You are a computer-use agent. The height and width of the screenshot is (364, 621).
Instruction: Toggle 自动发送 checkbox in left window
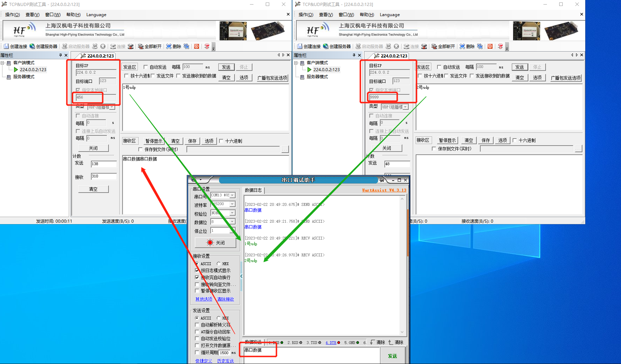tap(146, 67)
